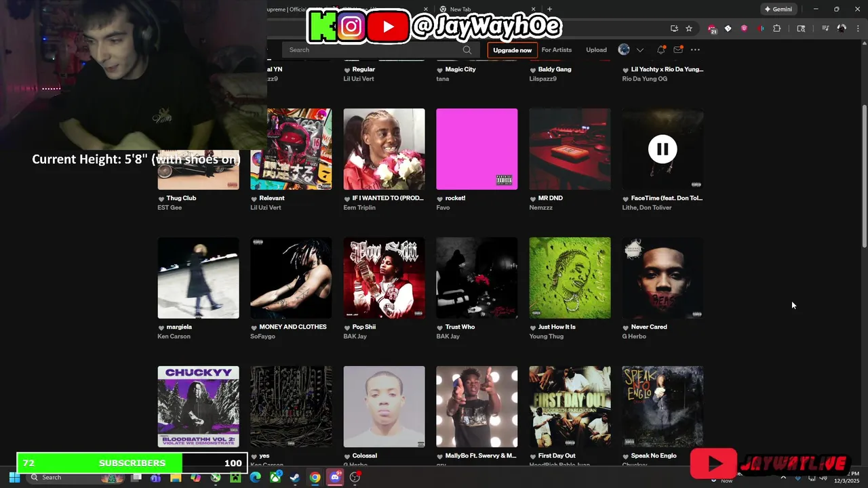The image size is (868, 488).
Task: Expand the profile dropdown chevron
Action: click(639, 50)
